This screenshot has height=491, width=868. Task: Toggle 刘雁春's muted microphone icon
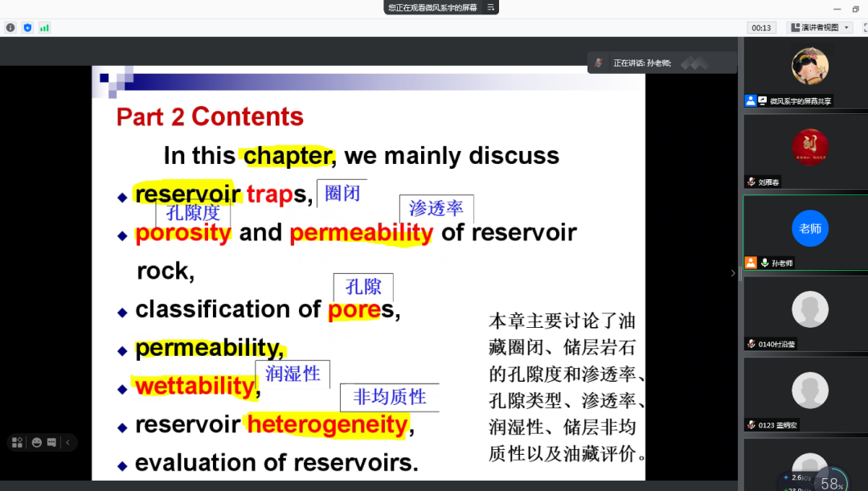click(751, 182)
